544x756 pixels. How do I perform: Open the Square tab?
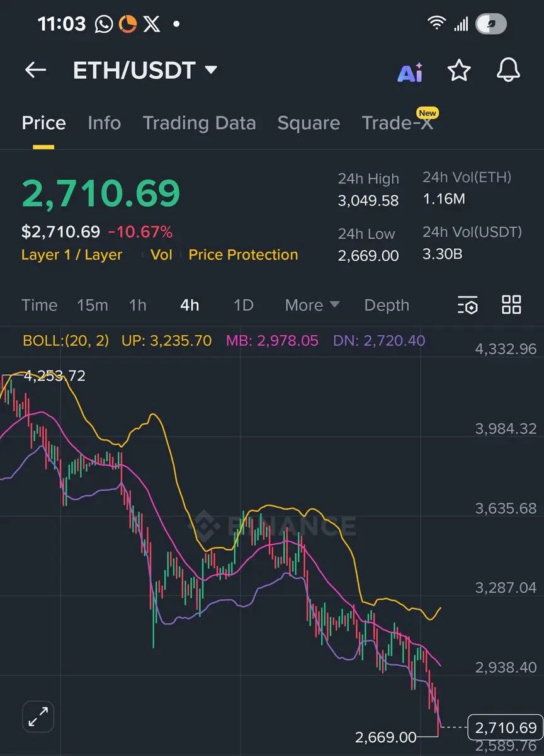tap(309, 123)
